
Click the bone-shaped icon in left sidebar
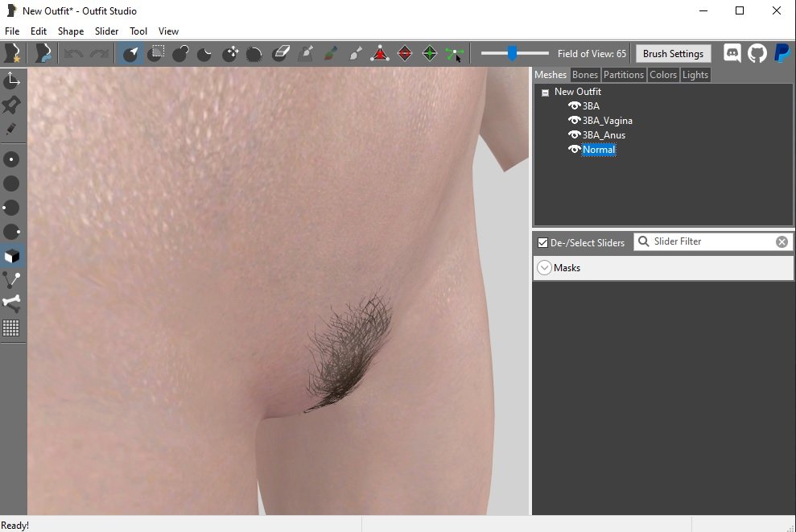click(12, 303)
